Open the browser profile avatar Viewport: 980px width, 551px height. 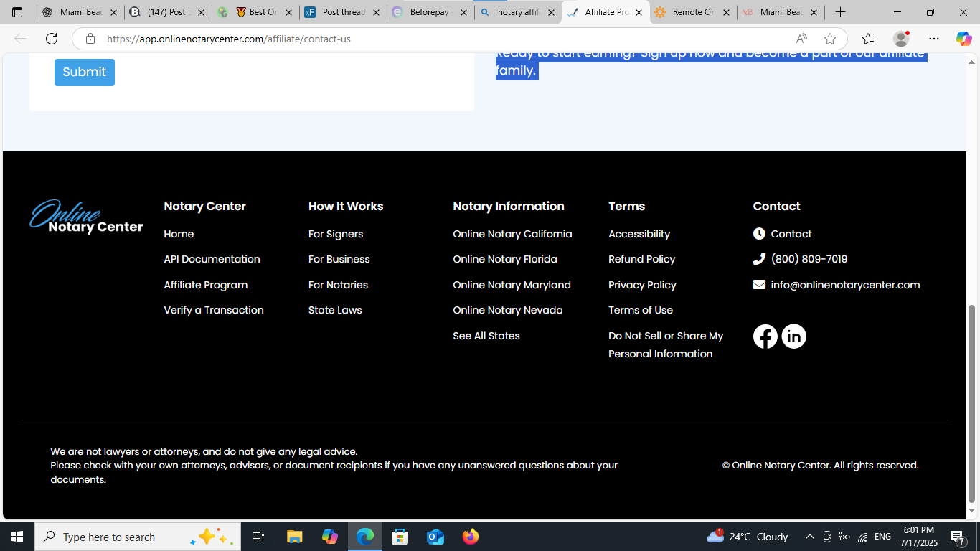901,39
